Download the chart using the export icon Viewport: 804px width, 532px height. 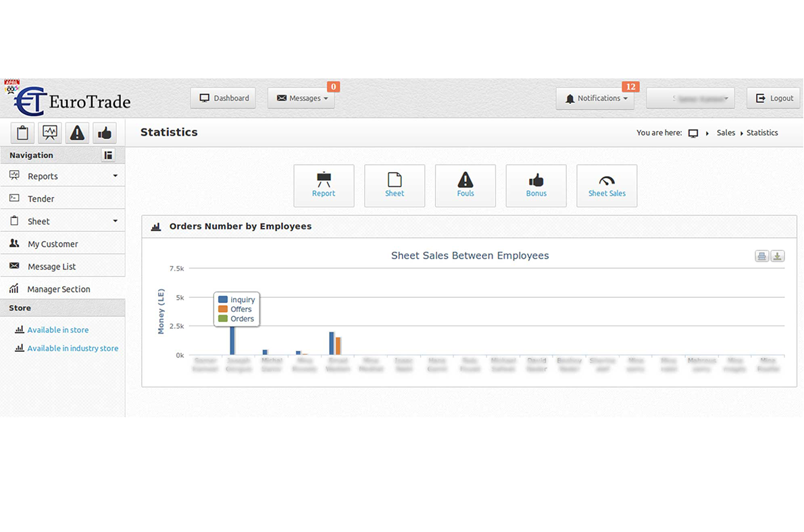[778, 256]
